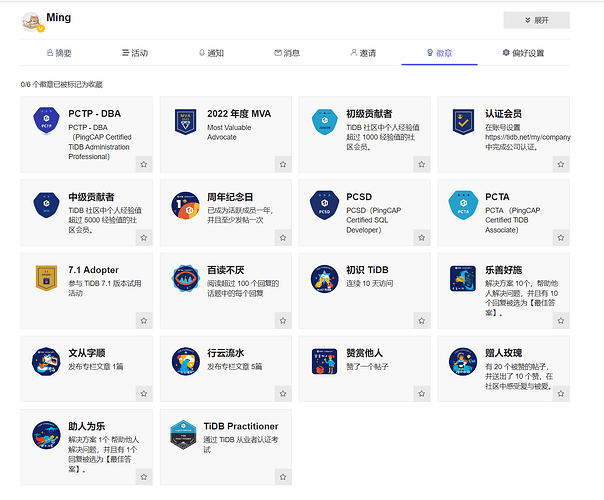This screenshot has width=604, height=500.
Task: Click the 赠人玫瑰 badge icon
Action: (463, 361)
